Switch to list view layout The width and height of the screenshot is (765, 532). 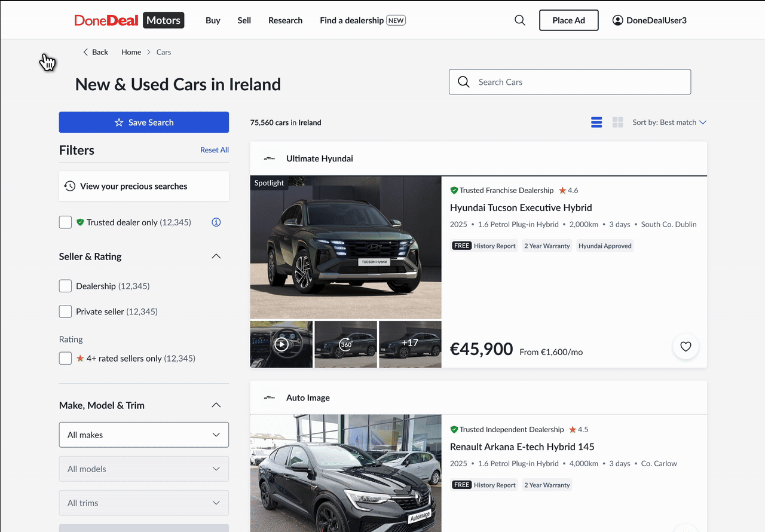(596, 123)
